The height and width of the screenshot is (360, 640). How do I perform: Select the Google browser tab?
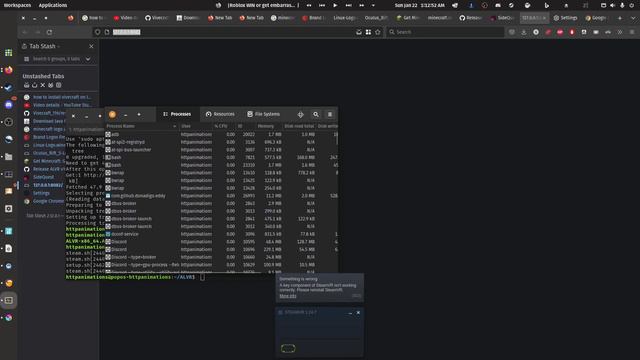[x=597, y=18]
